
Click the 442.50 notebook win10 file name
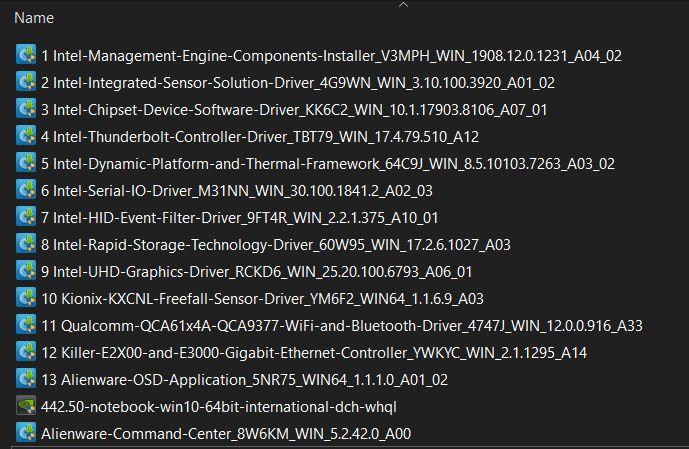click(219, 407)
